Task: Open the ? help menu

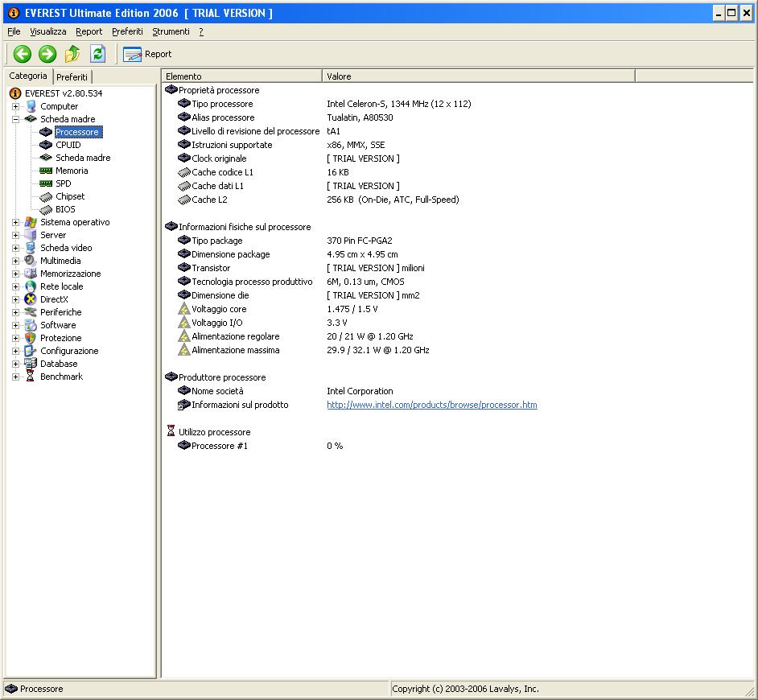Action: click(x=201, y=31)
